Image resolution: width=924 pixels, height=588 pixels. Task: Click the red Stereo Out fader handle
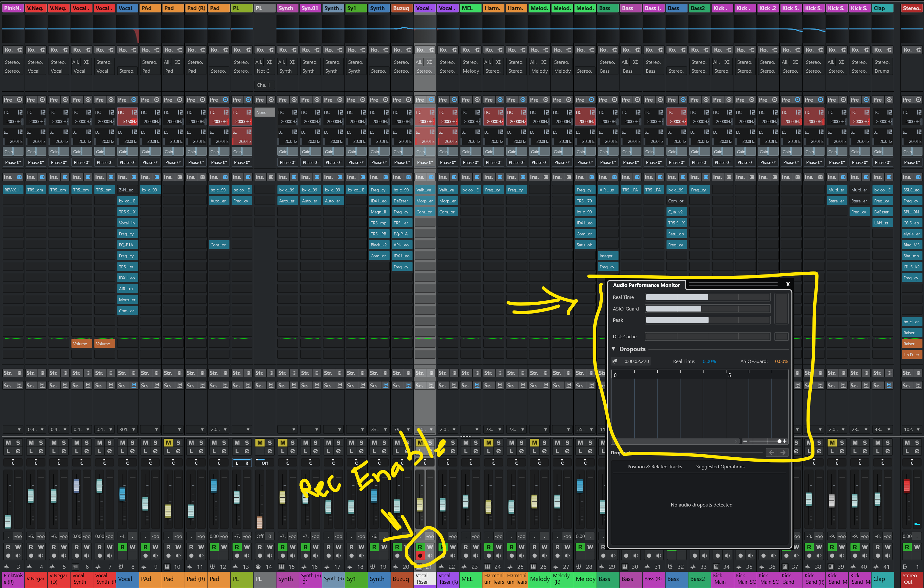click(x=907, y=485)
